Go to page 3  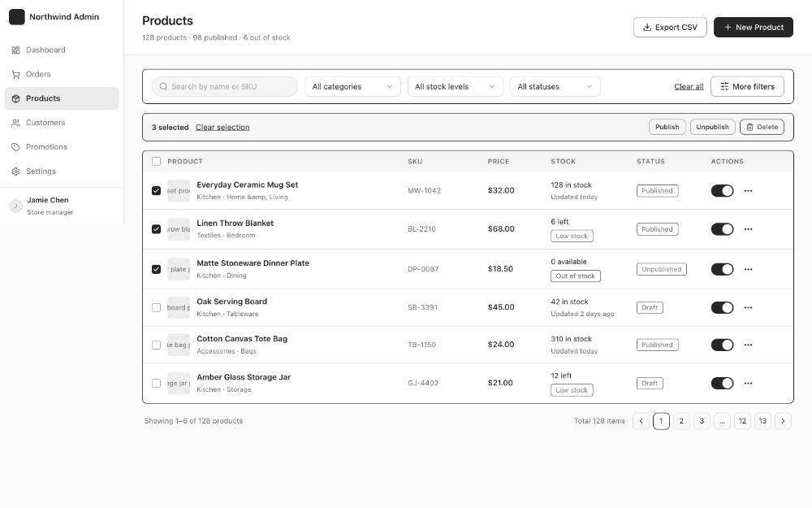[x=702, y=421]
